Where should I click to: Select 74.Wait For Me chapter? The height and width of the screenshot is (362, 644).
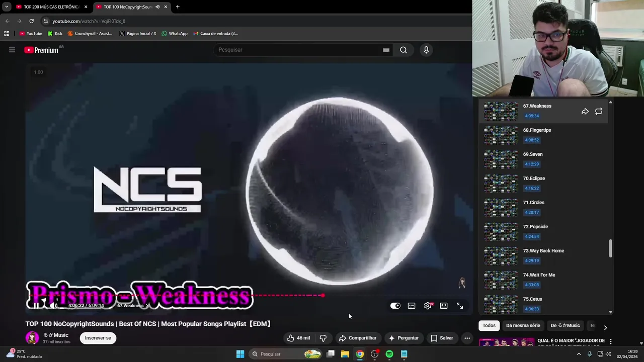click(x=543, y=280)
